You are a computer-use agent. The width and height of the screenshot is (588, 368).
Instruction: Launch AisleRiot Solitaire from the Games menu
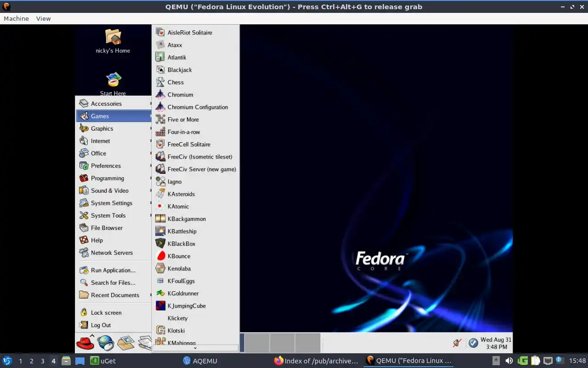(x=196, y=33)
